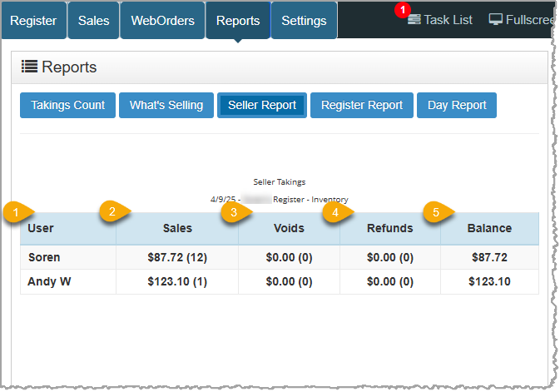The image size is (560, 392).
Task: Click Soren's refunds value $0.00 (0)
Action: (x=390, y=257)
